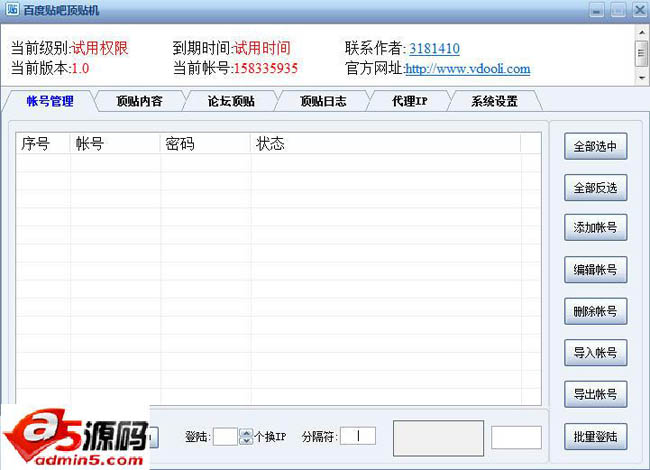
Task: Click the 分隔符 input field
Action: point(358,436)
